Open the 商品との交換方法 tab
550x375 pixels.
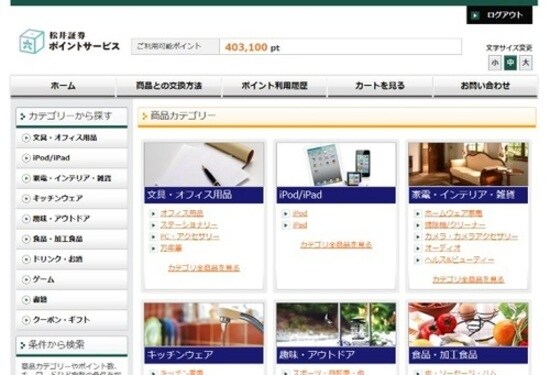coord(169,86)
